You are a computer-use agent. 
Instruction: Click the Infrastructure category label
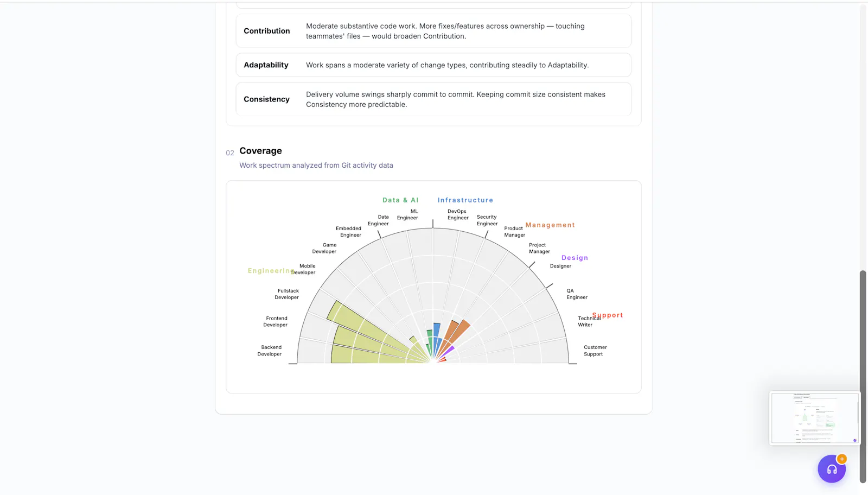tap(465, 200)
